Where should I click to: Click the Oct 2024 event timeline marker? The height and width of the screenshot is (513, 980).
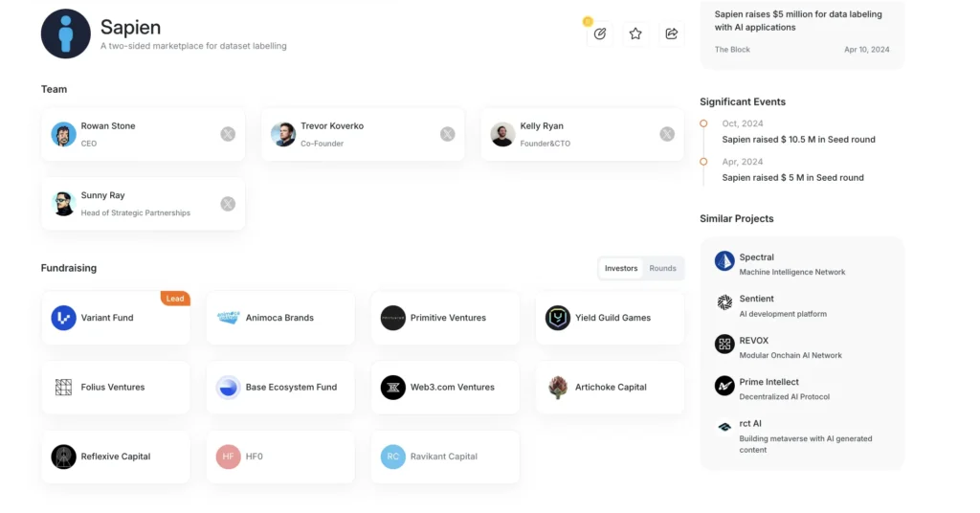(703, 123)
